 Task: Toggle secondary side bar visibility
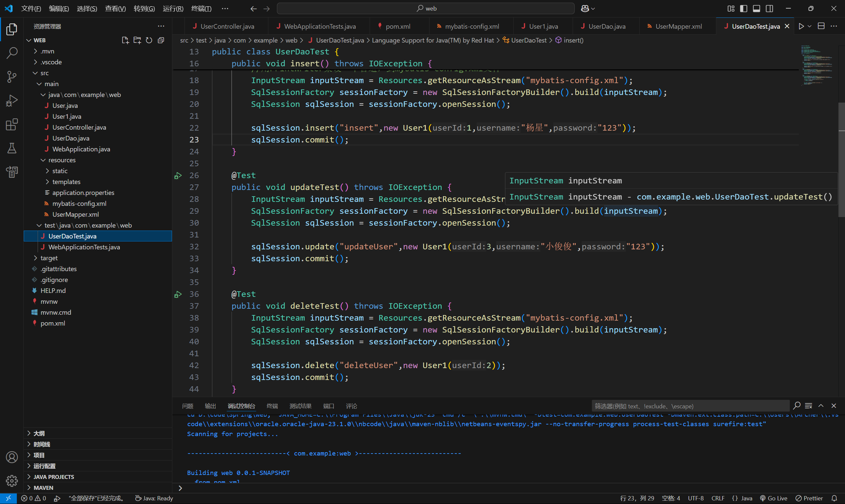769,9
